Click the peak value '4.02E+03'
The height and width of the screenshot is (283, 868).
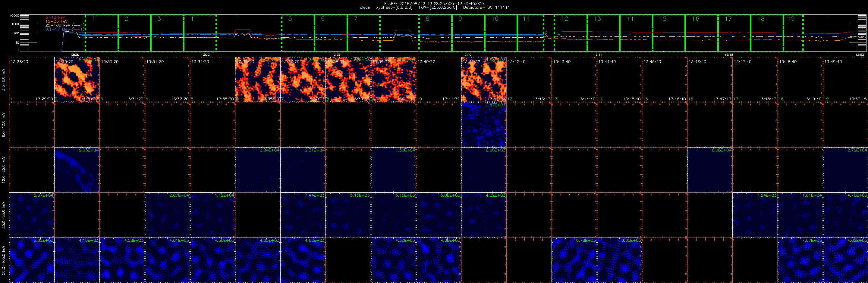[857, 240]
